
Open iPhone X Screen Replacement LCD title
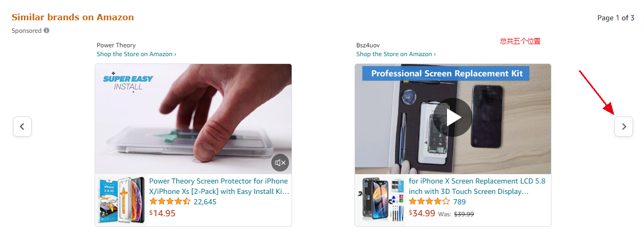tap(477, 186)
